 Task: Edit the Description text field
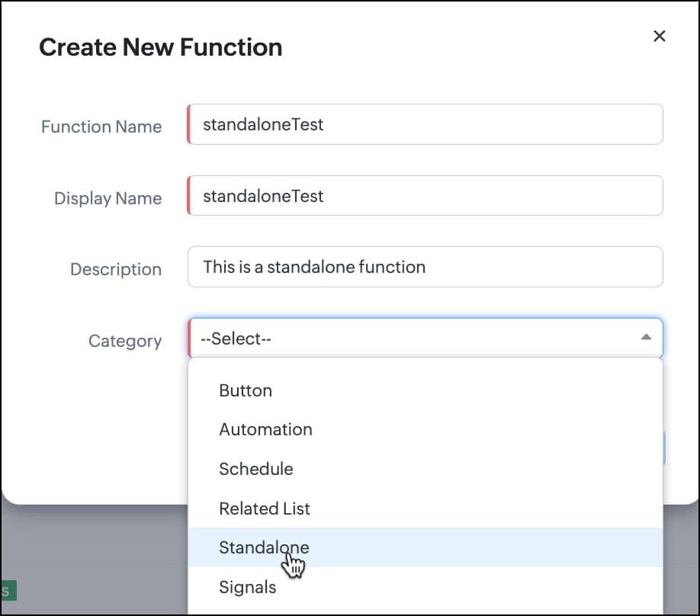(425, 267)
